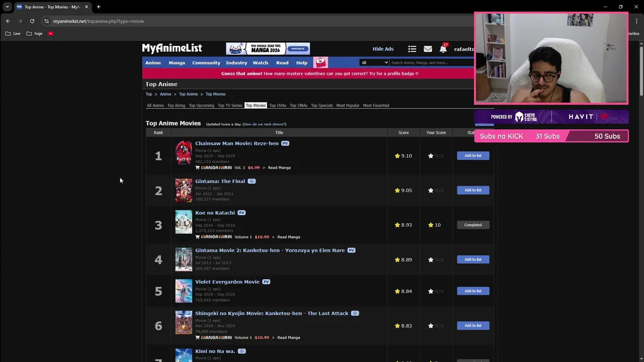Click the site info icon in address bar
This screenshot has height=362, width=644.
click(x=46, y=21)
